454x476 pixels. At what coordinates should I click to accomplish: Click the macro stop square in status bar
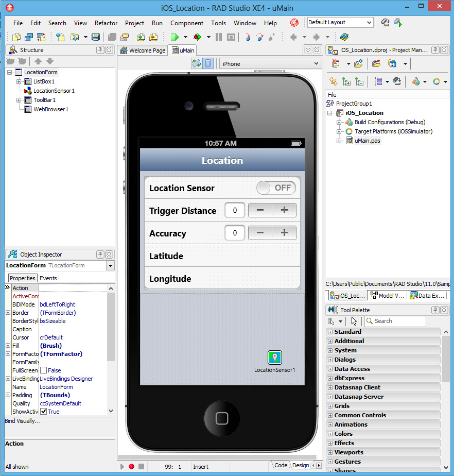pyautogui.click(x=141, y=466)
